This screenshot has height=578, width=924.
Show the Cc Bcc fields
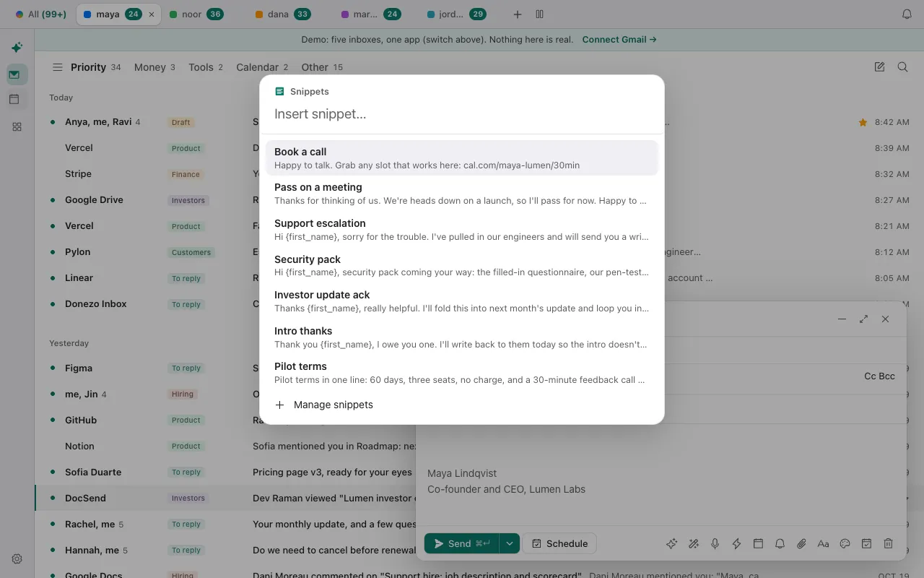(879, 376)
